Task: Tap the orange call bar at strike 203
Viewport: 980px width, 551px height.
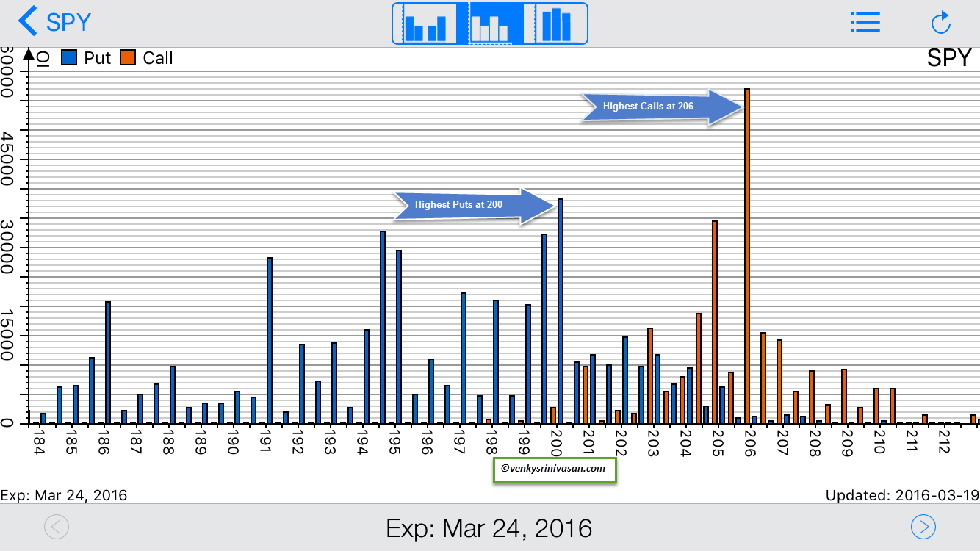Action: coord(650,375)
